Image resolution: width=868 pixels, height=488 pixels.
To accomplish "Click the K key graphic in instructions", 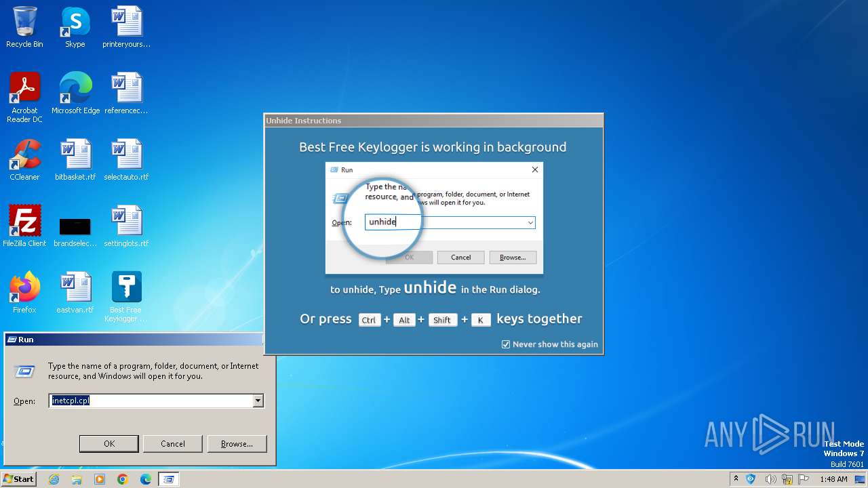I will click(x=480, y=320).
